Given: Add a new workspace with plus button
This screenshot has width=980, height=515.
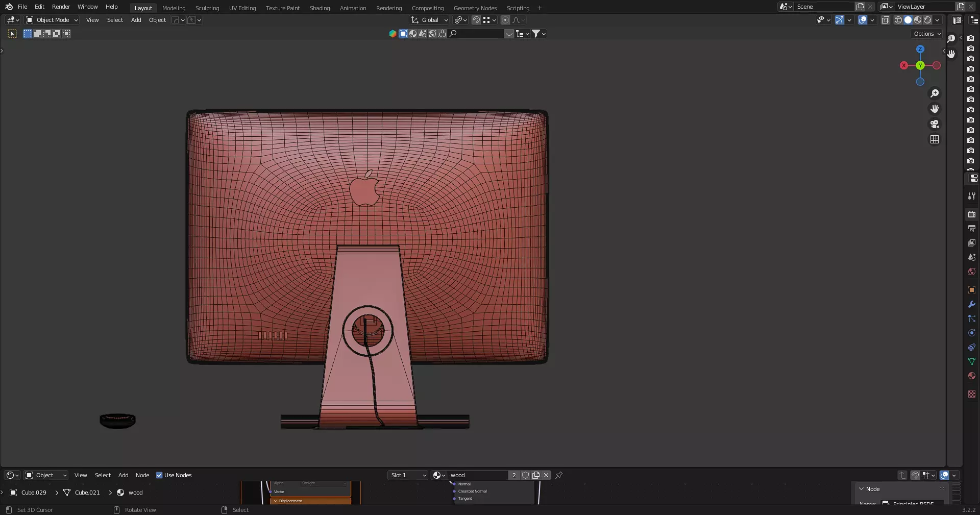Looking at the screenshot, I should click(540, 8).
